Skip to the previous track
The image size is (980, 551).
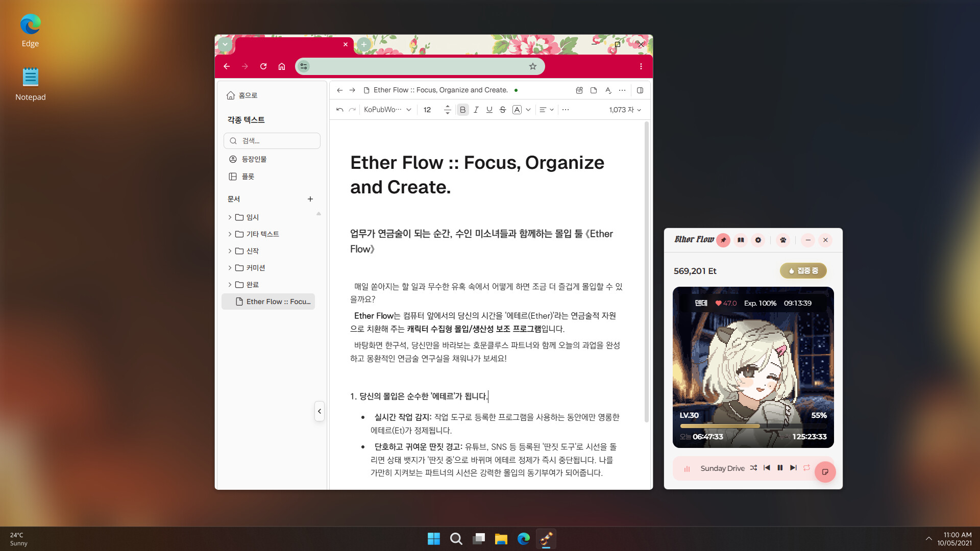[767, 468]
